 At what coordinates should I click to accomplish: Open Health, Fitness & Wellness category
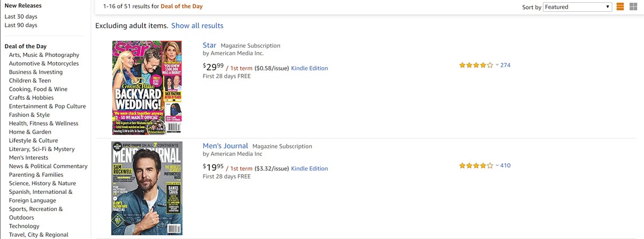[43, 124]
